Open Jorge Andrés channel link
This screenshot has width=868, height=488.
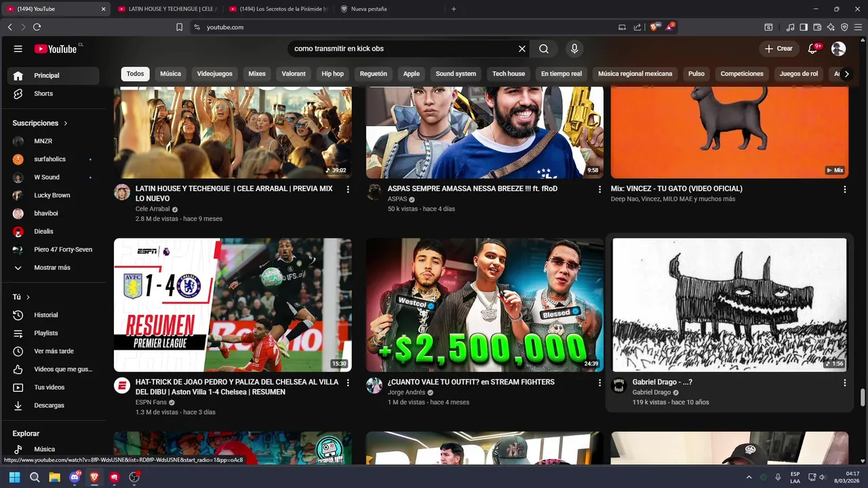(406, 392)
